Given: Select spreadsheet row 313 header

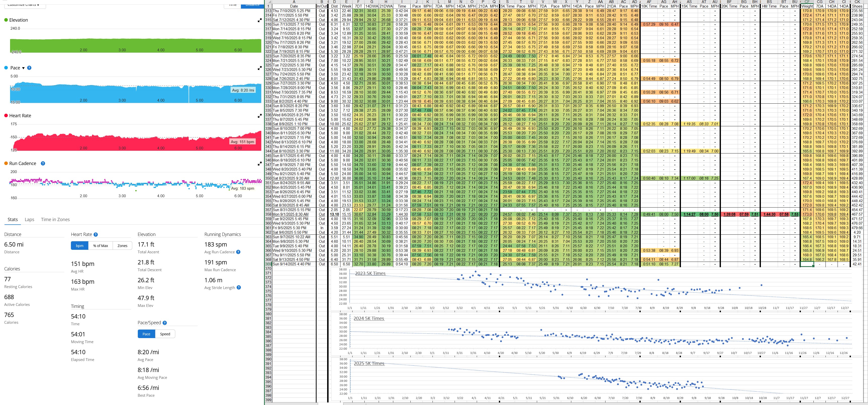Looking at the screenshot, I should click(268, 11).
